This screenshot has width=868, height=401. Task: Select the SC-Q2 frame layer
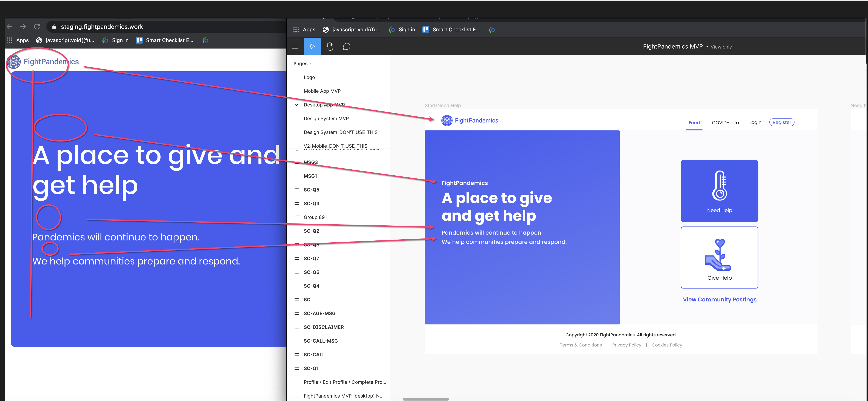coord(311,231)
